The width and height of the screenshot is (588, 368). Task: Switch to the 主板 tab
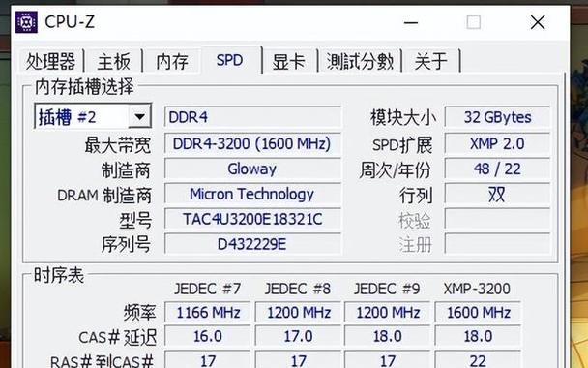(113, 61)
